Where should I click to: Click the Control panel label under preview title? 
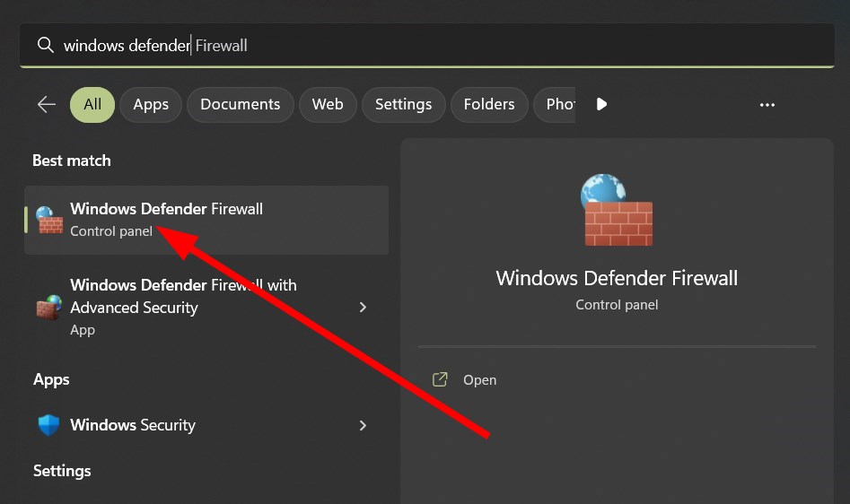coord(617,305)
